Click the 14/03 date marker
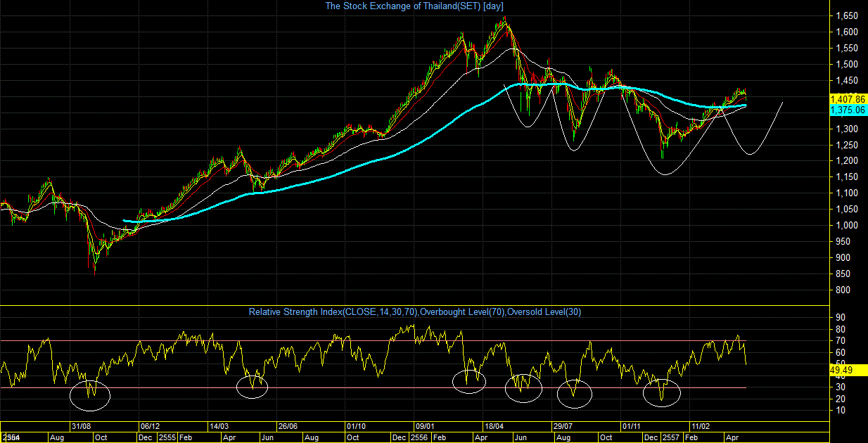 219,426
